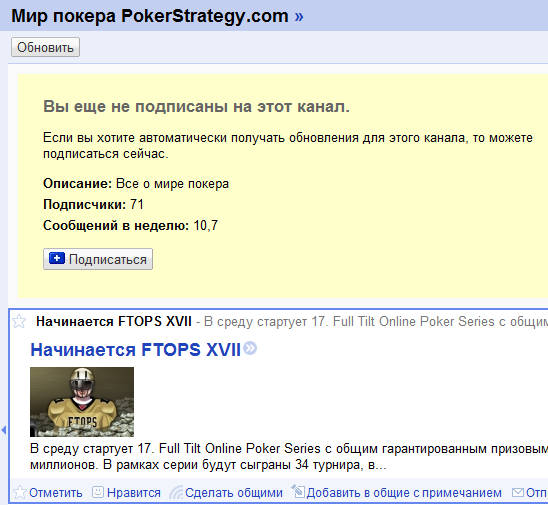Click the Сообщений в неделю: 10,7 text

click(x=130, y=225)
